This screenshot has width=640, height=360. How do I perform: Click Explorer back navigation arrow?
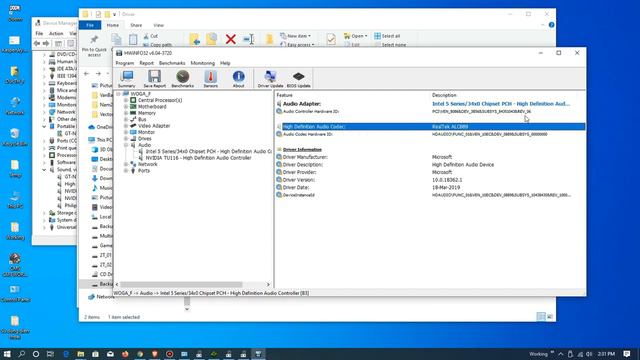click(87, 73)
